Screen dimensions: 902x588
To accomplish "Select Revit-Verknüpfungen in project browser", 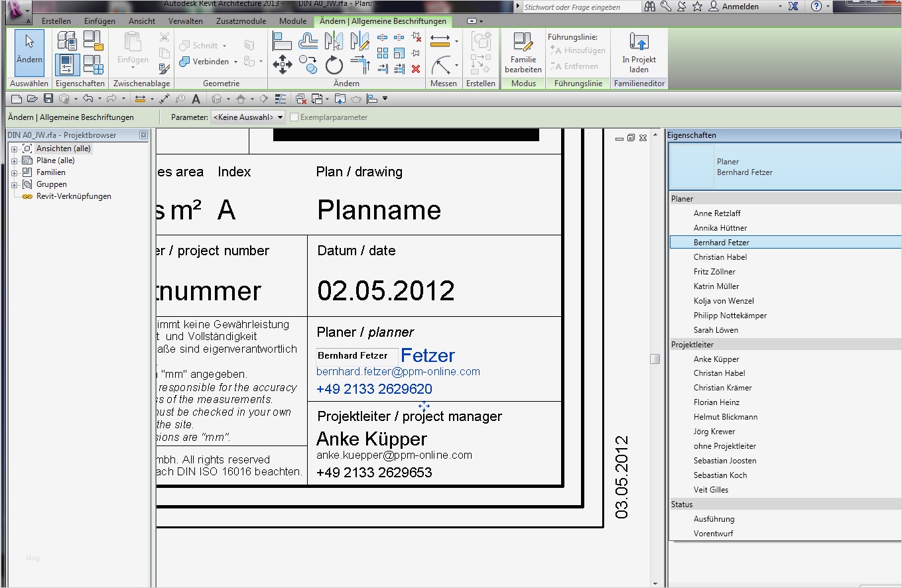I will point(74,197).
